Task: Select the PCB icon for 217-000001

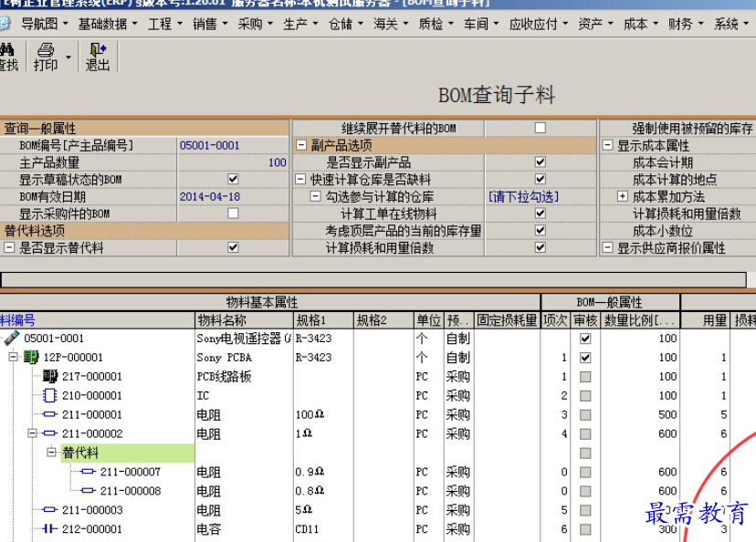Action: [50, 376]
